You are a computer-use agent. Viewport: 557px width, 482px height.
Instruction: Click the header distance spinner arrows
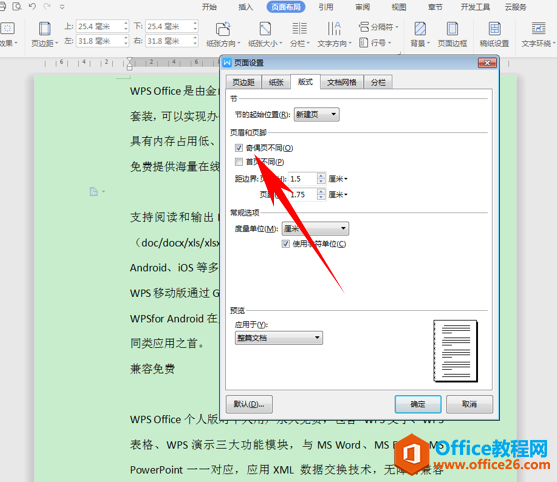(321, 179)
